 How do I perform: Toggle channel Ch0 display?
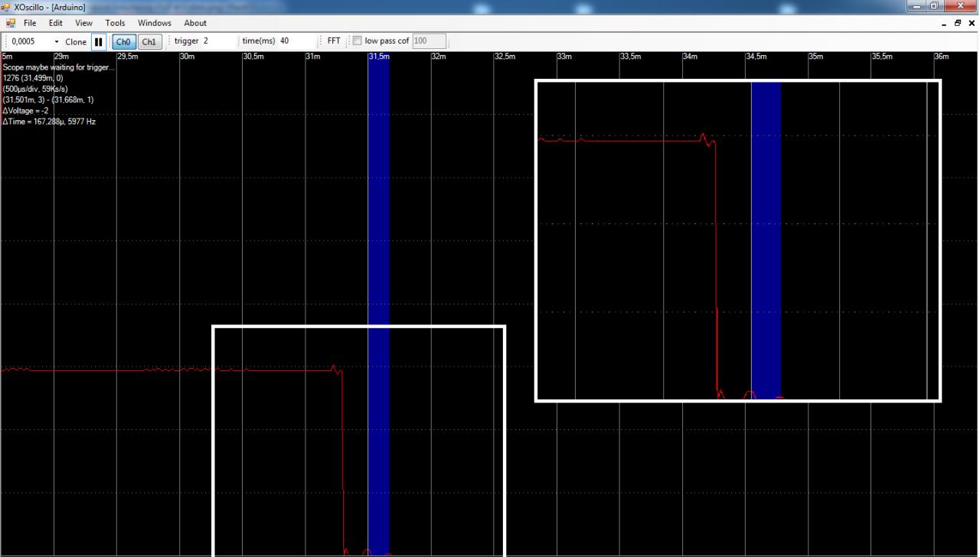click(x=123, y=41)
